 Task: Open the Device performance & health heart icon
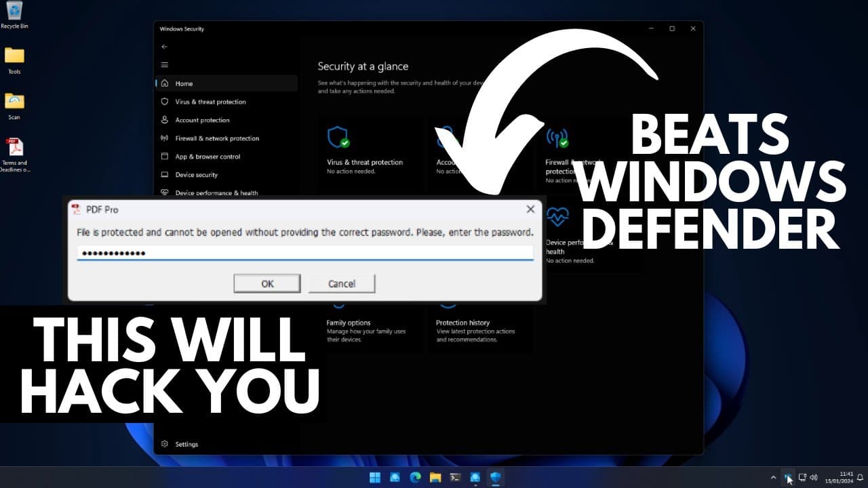coord(557,218)
